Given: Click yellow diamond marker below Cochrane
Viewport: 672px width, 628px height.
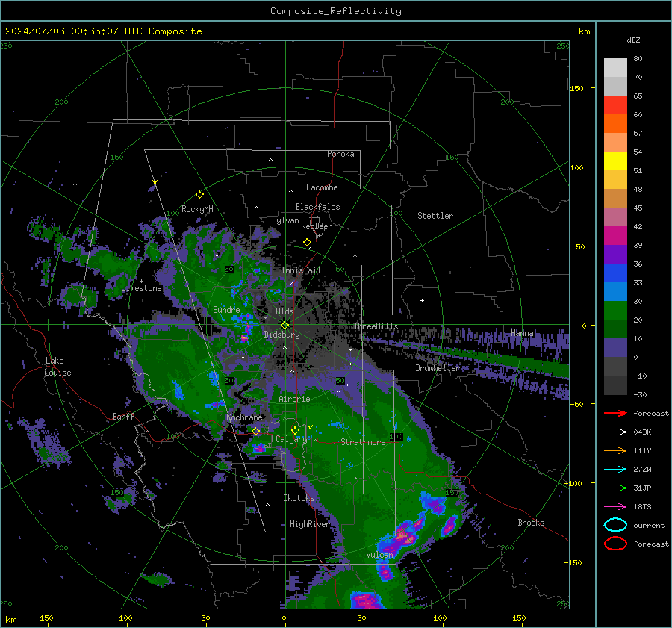Looking at the screenshot, I should (x=256, y=432).
